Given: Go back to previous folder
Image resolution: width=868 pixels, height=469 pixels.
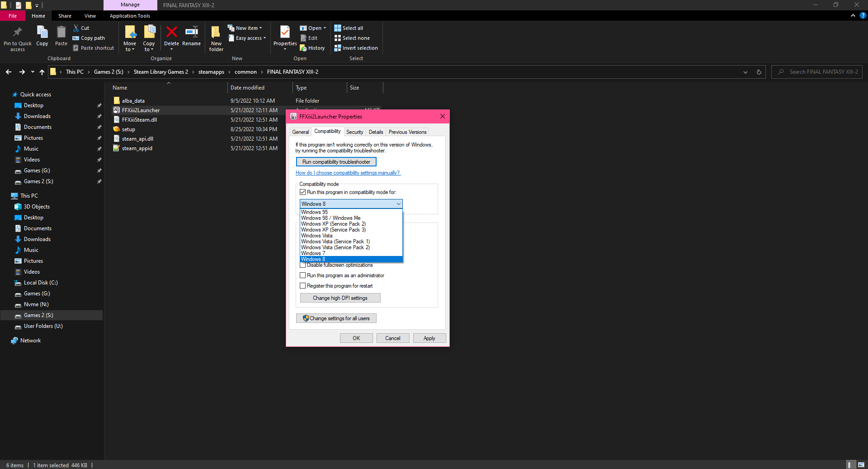Looking at the screenshot, I should 9,72.
